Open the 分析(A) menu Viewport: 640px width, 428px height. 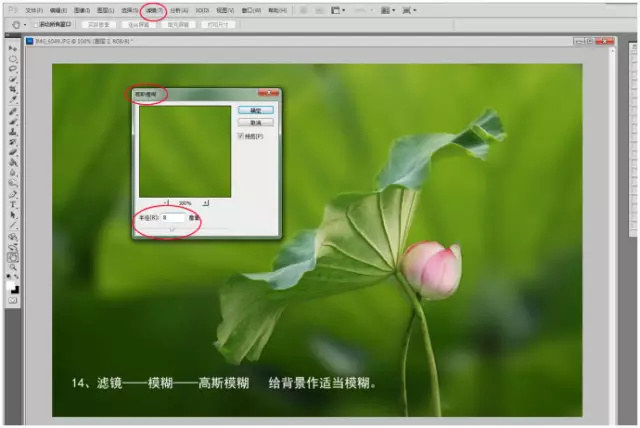[x=179, y=10]
